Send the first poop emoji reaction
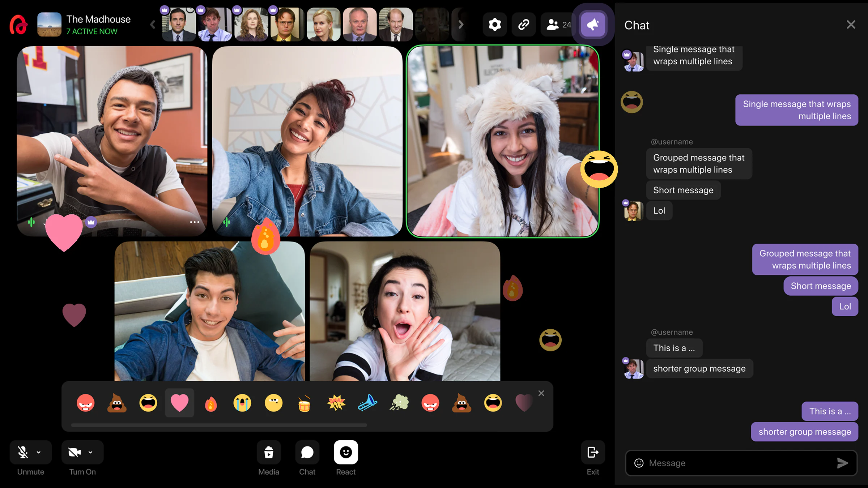This screenshot has width=868, height=488. (117, 403)
